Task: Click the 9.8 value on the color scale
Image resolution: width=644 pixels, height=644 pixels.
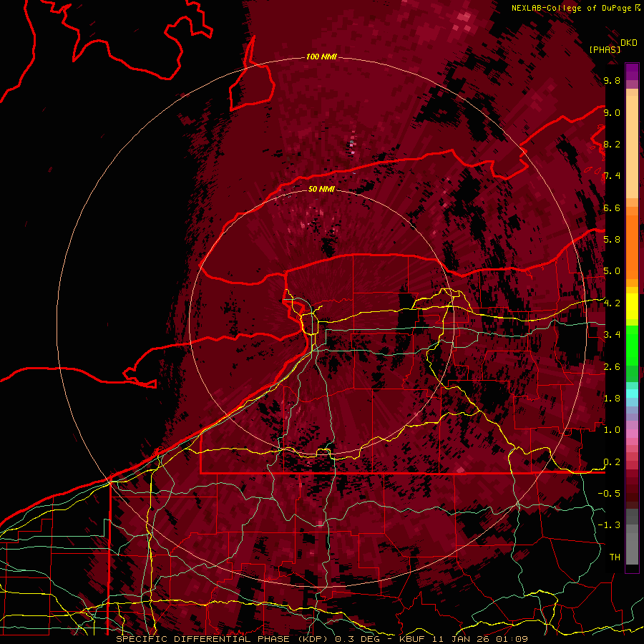Action: (x=612, y=81)
